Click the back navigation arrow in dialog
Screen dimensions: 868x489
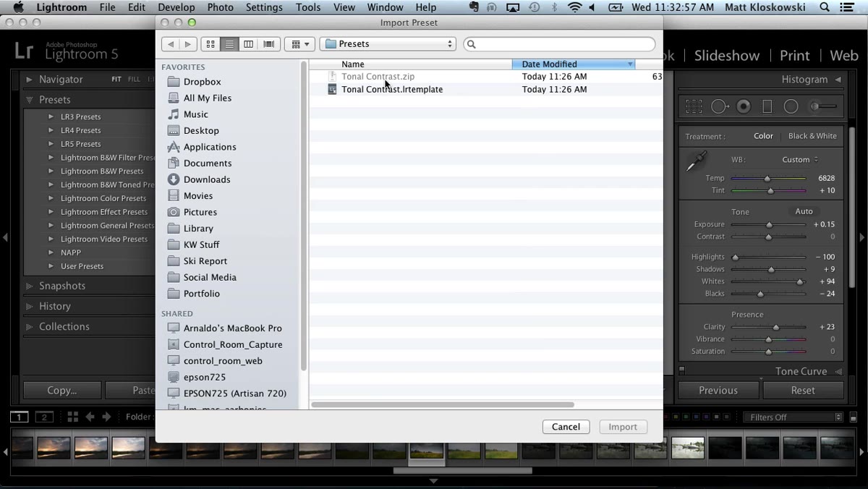tap(171, 44)
